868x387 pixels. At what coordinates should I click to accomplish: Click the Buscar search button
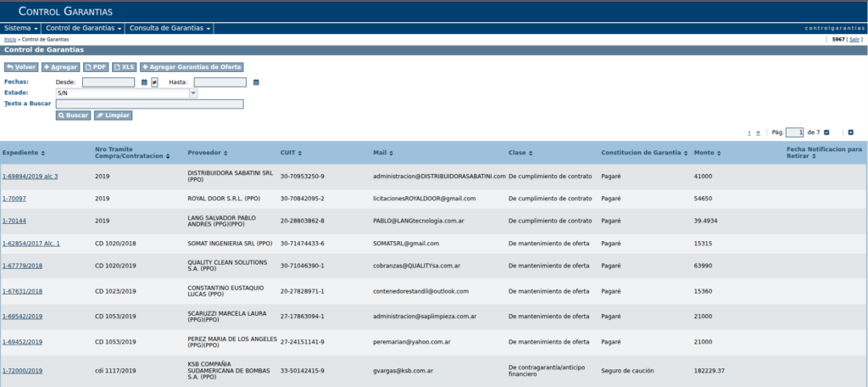click(x=73, y=115)
